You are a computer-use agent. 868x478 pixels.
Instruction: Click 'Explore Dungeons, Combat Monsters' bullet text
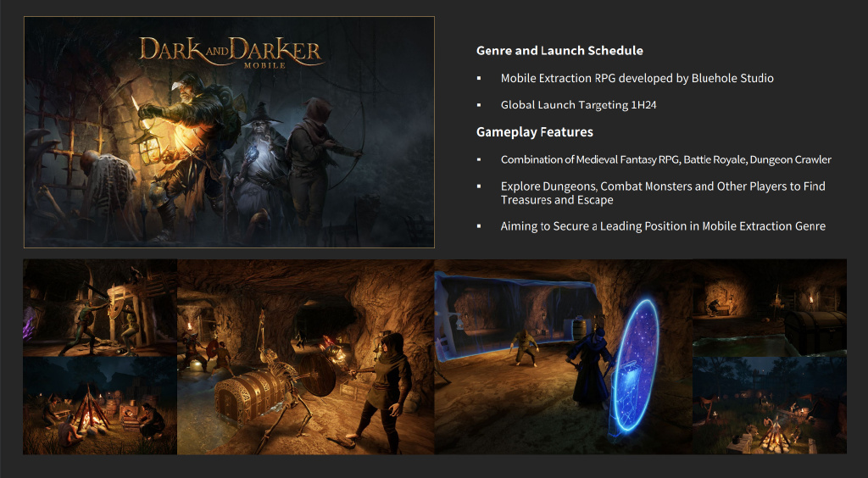pos(663,193)
